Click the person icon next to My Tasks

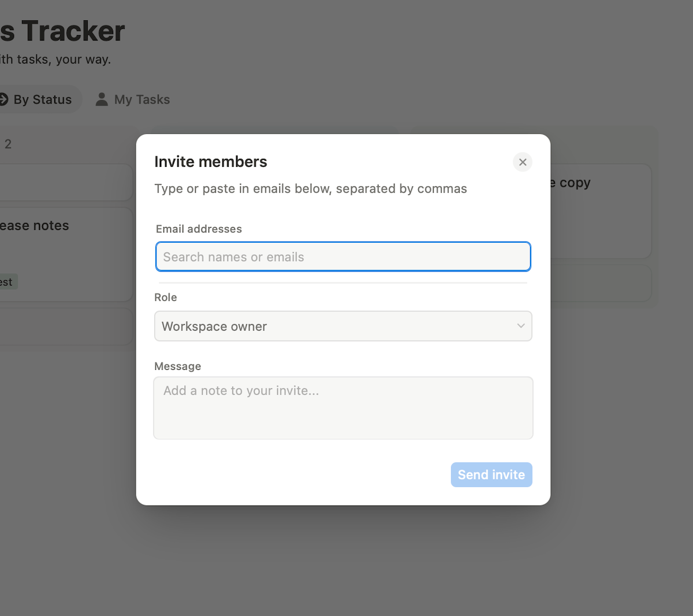click(101, 99)
